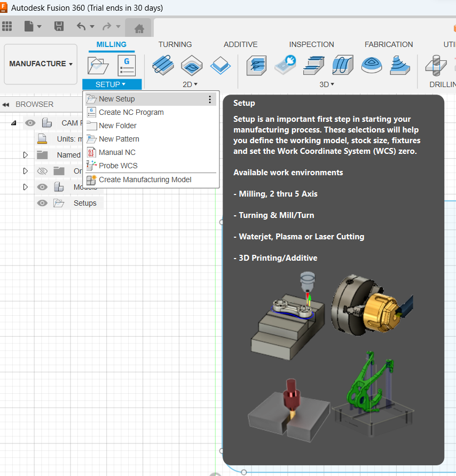Viewport: 456px width, 476px height.
Task: Undo the last action
Action: 81,26
